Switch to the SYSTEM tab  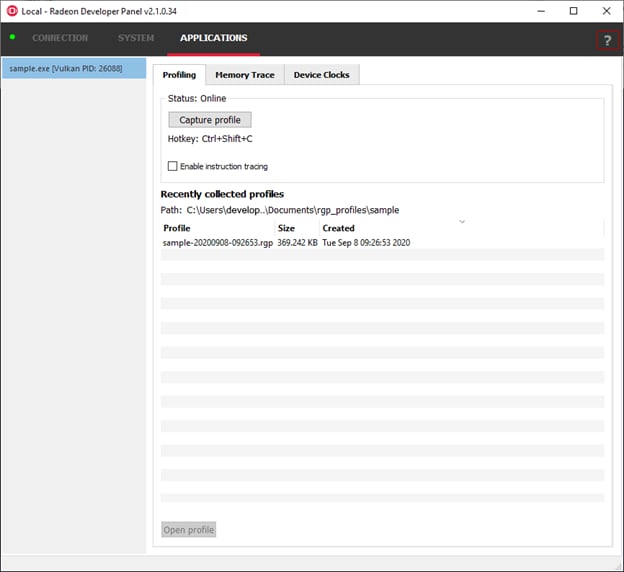[x=136, y=39]
